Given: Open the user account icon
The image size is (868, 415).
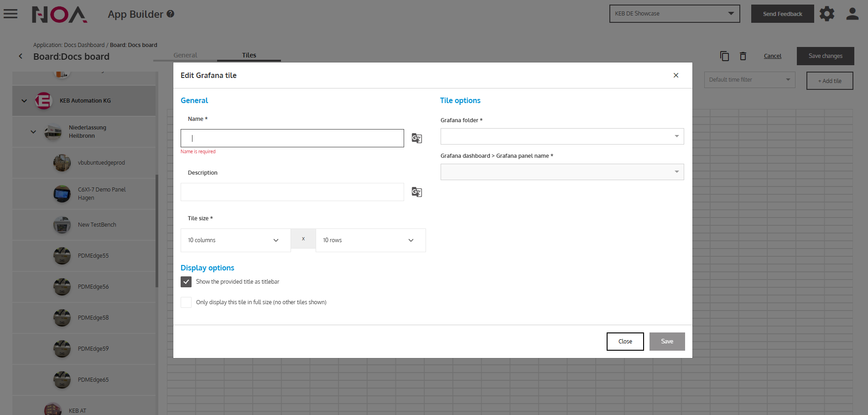Looking at the screenshot, I should pyautogui.click(x=852, y=14).
